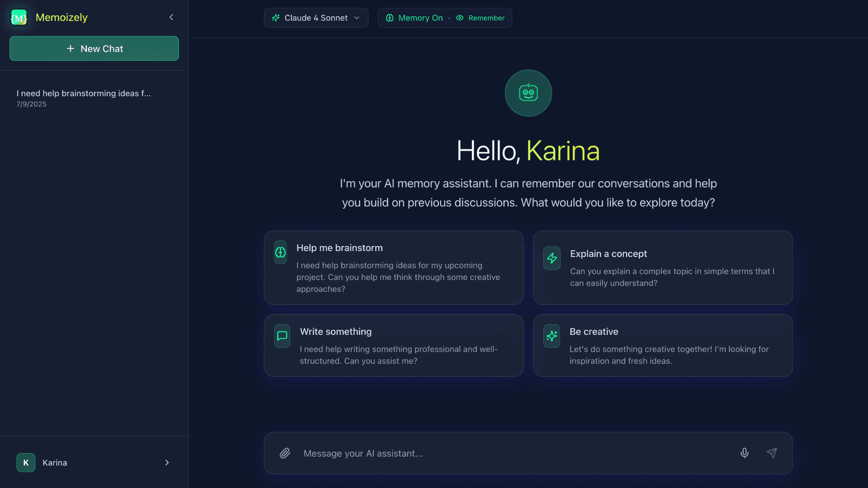Select the Help me brainstorm suggestion card
Viewport: 868px width, 488px height.
click(x=393, y=267)
